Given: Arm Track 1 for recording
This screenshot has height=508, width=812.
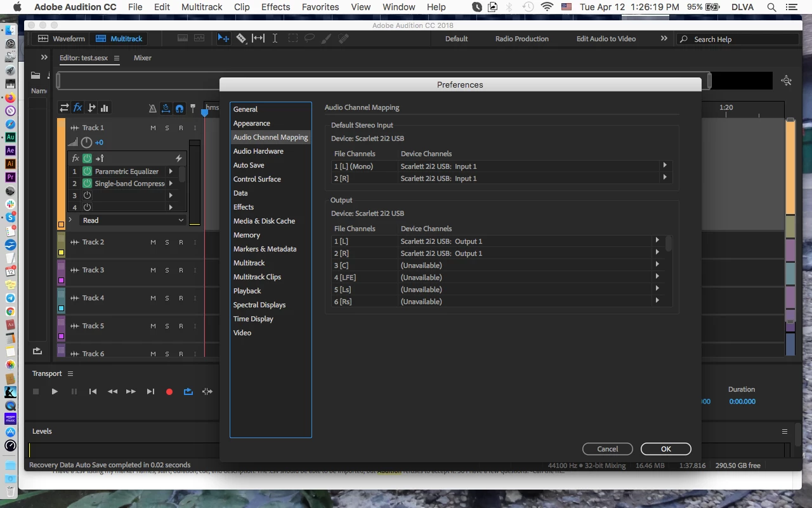Looking at the screenshot, I should [x=181, y=128].
